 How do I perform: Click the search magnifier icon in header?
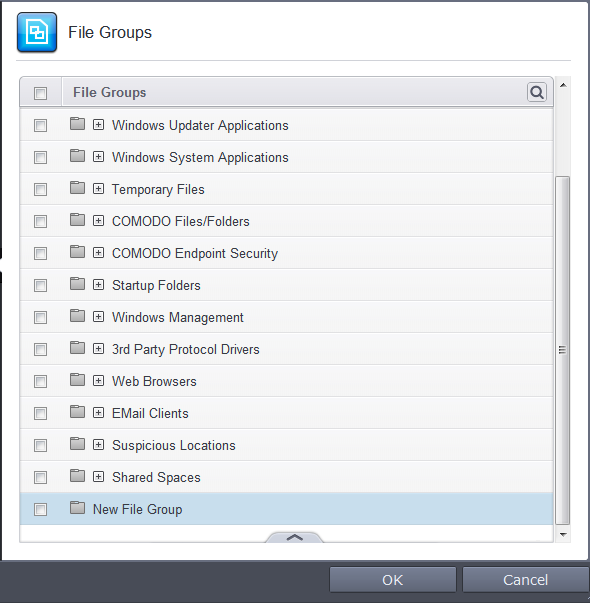pyautogui.click(x=537, y=92)
